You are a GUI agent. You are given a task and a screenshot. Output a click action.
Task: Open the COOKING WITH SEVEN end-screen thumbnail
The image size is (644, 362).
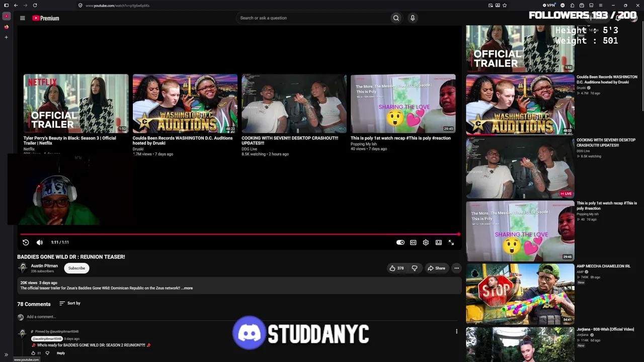coord(294,104)
